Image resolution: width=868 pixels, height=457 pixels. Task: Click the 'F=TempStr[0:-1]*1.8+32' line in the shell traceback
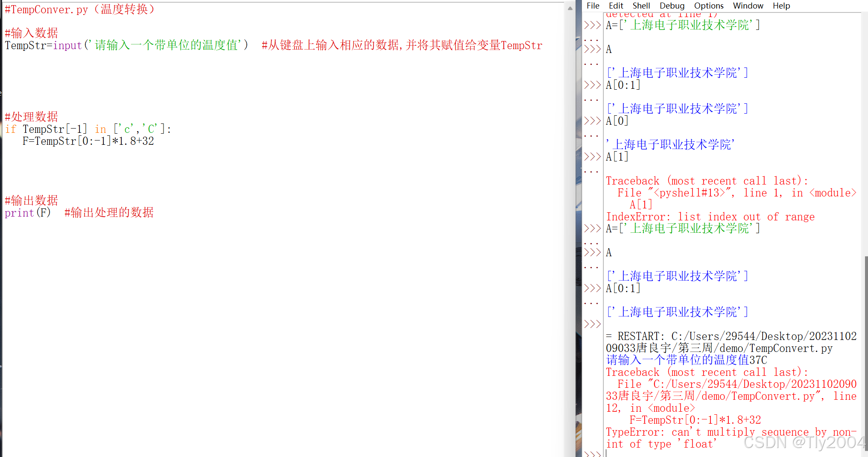point(695,420)
